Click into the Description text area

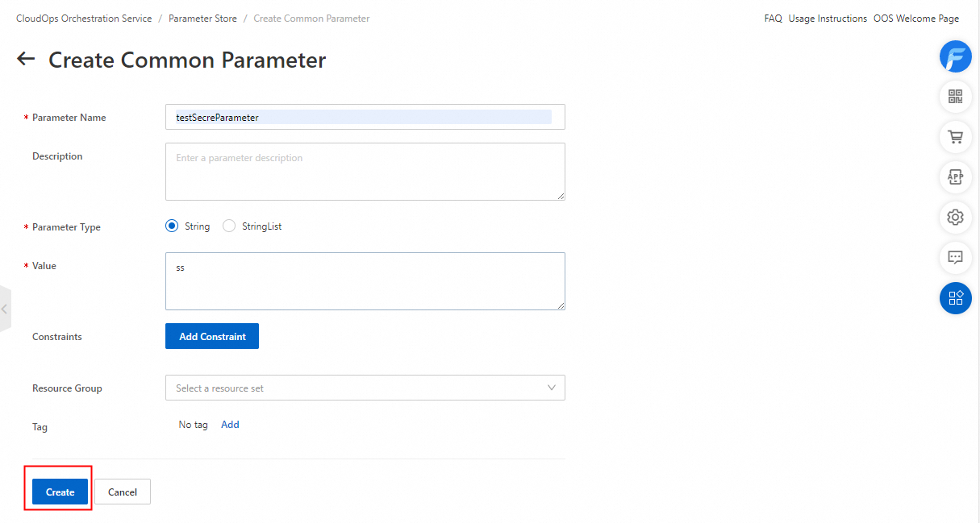(365, 172)
